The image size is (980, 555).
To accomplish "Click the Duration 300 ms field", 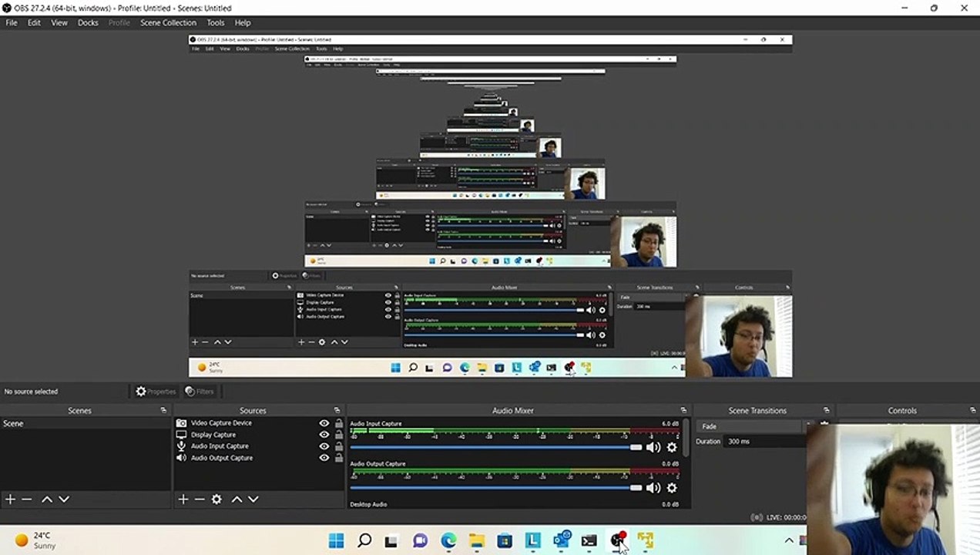I will pyautogui.click(x=765, y=442).
